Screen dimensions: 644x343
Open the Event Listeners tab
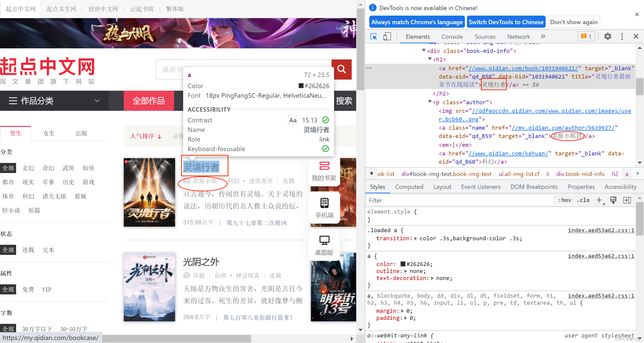481,187
